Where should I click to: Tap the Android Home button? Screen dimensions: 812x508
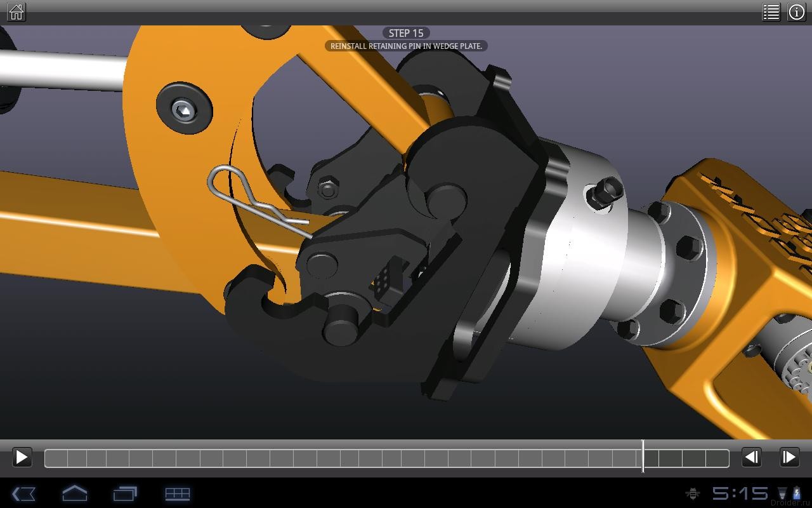coord(75,494)
